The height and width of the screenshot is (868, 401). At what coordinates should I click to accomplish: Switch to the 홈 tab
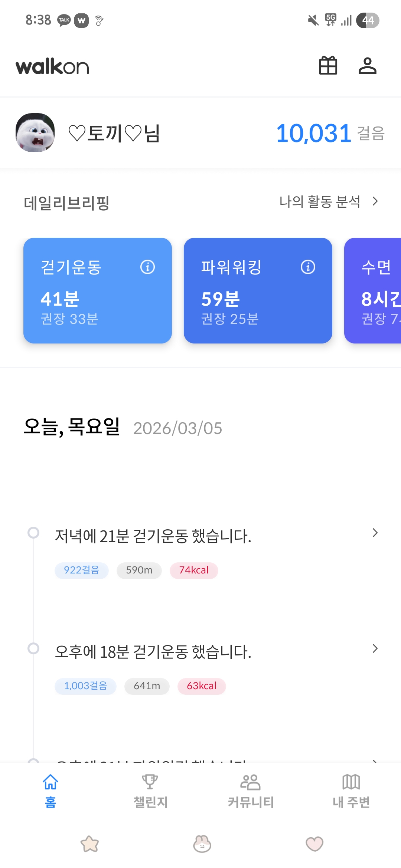[x=50, y=791]
